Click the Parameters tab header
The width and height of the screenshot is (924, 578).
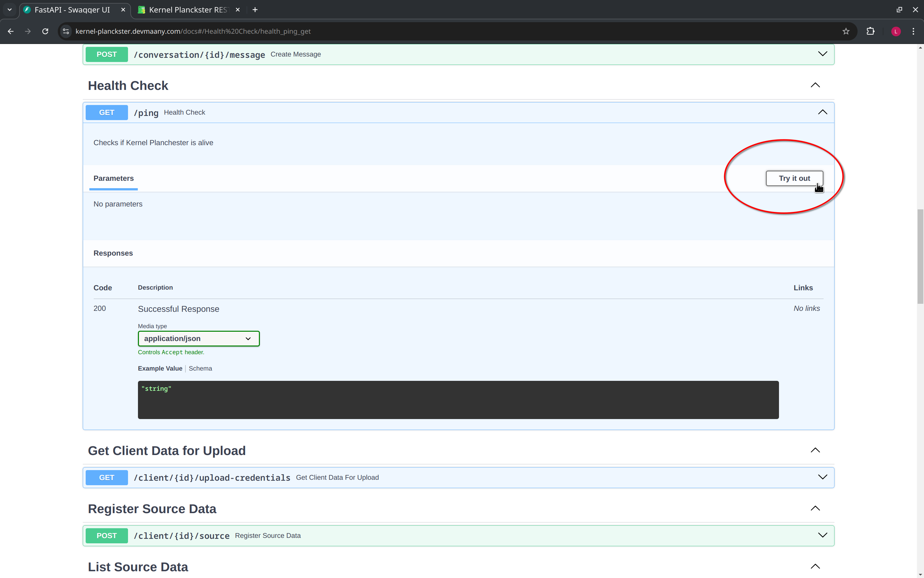click(113, 179)
